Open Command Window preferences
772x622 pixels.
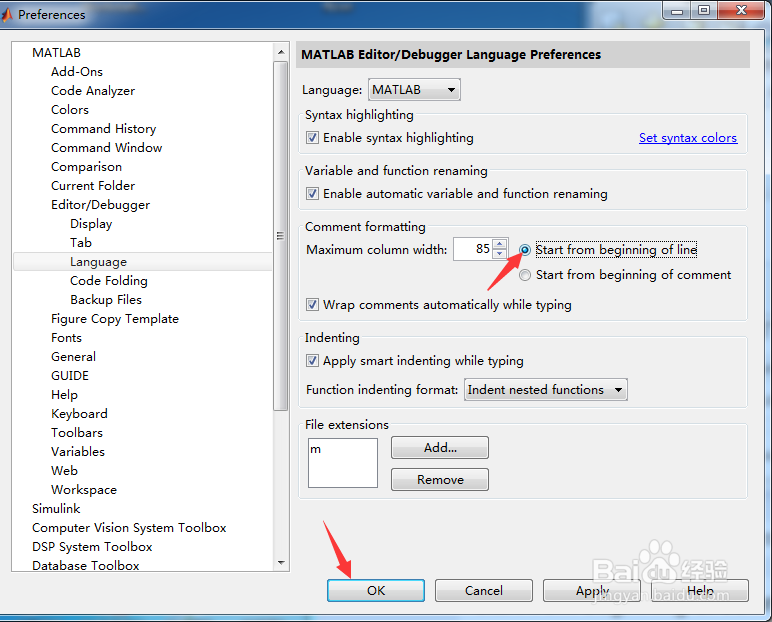pyautogui.click(x=106, y=148)
